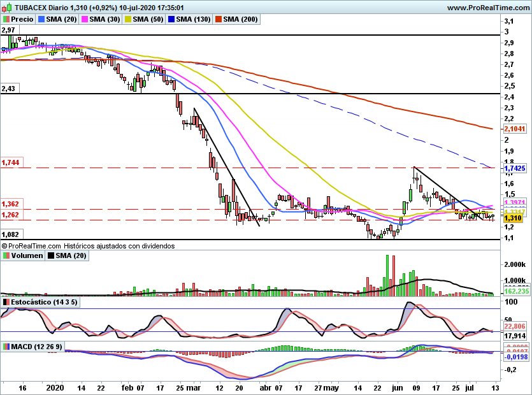
Task: Click the 1,310 current price tag
Action: tap(513, 218)
